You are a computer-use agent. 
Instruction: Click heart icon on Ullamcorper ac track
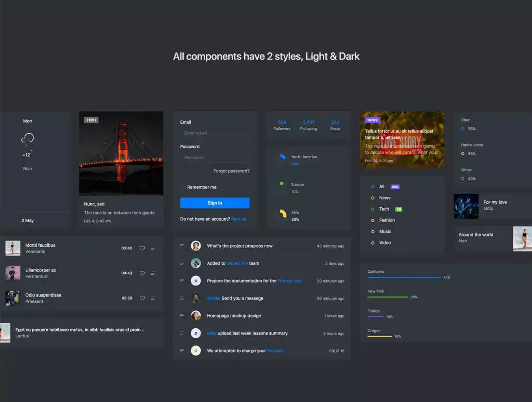click(x=142, y=273)
